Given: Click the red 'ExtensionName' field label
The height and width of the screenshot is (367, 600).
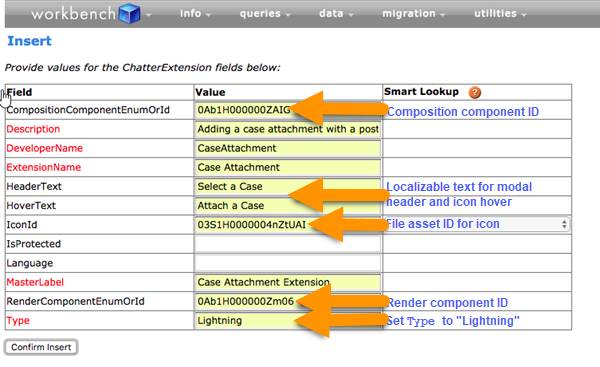Looking at the screenshot, I should [x=44, y=167].
